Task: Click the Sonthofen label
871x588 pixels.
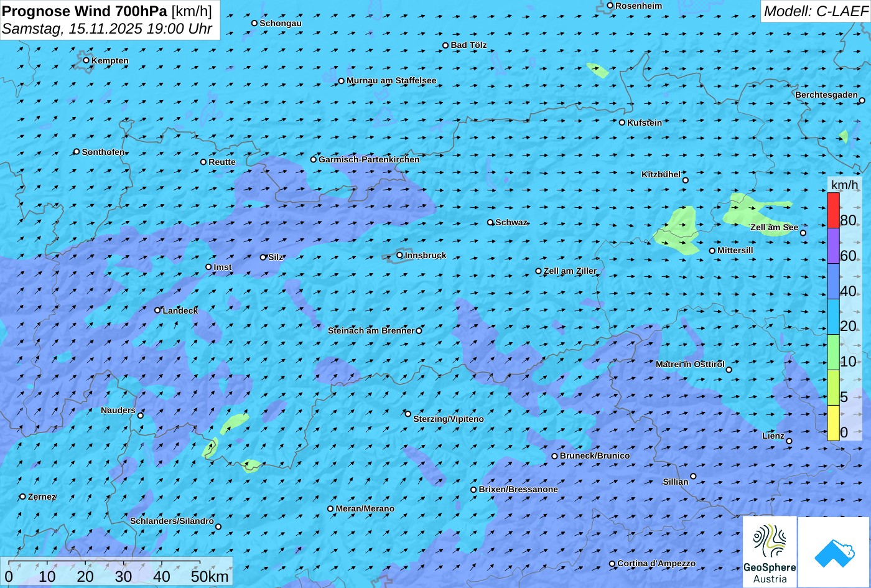Action: [103, 152]
